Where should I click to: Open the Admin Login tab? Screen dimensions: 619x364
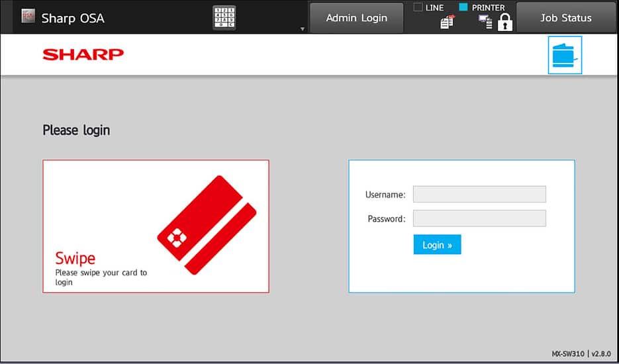(356, 18)
